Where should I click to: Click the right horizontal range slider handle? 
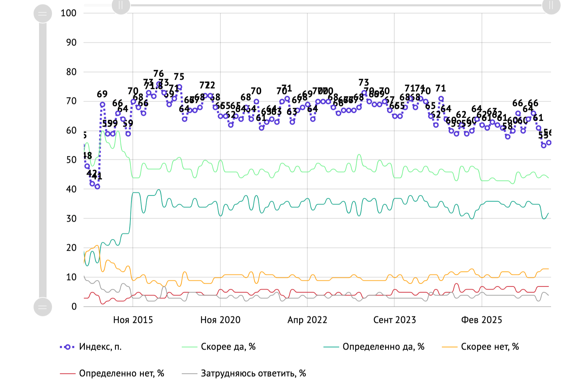[551, 5]
